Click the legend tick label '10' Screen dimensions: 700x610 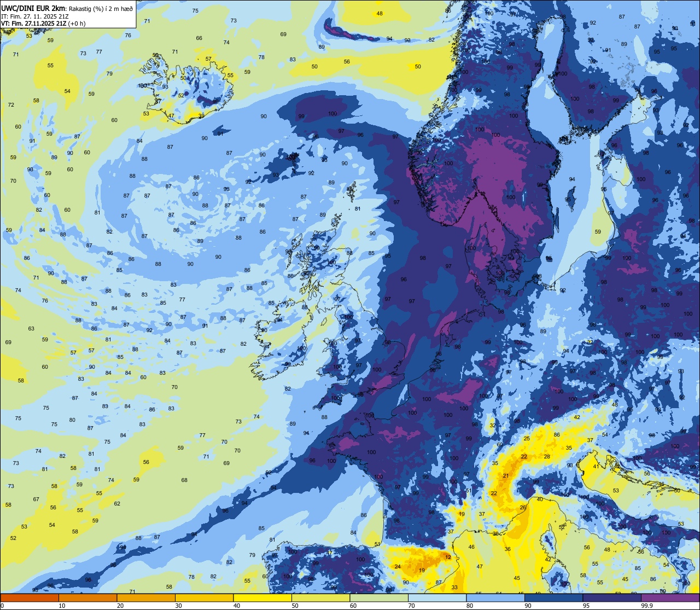point(62,606)
